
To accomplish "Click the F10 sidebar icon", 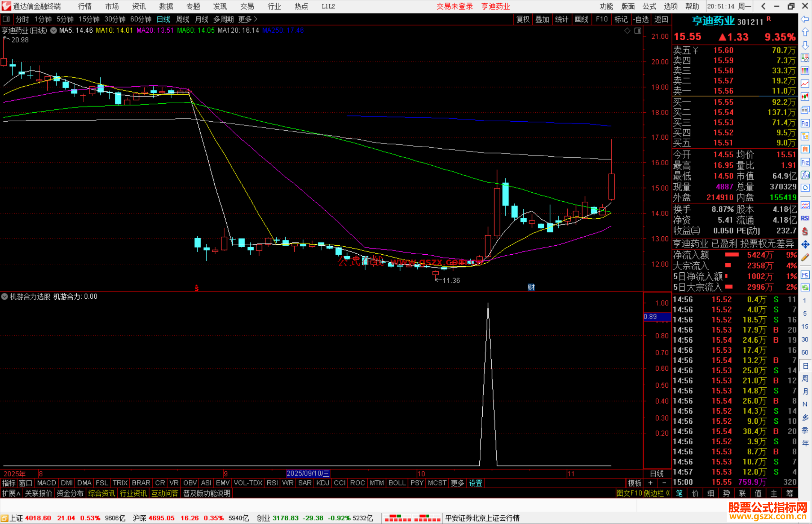I will pos(805,123).
